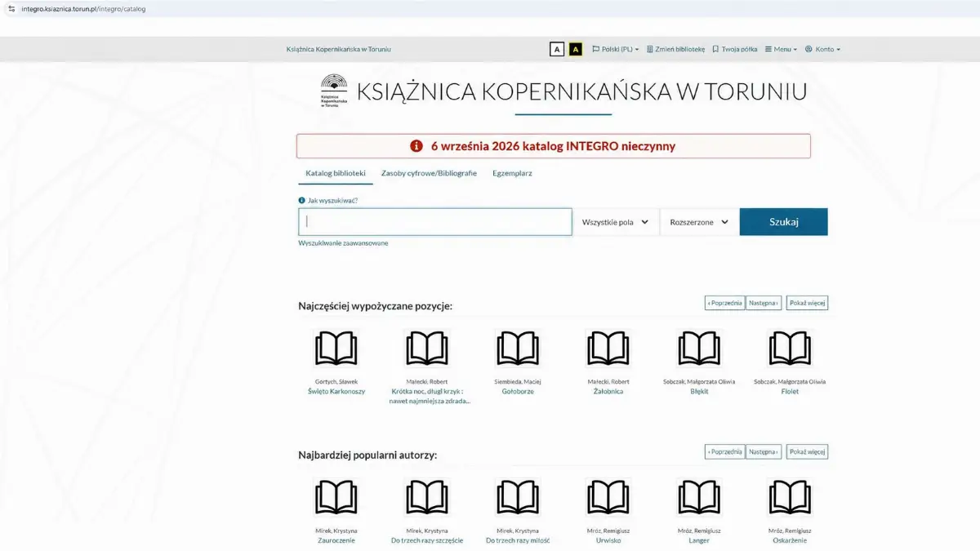Click book icon above Langer
The image size is (980, 551).
pos(699,497)
